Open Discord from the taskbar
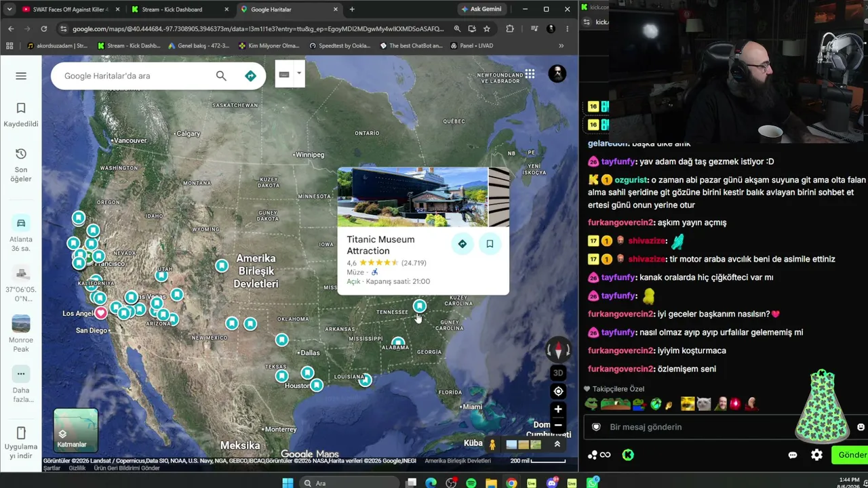This screenshot has width=868, height=488. [x=552, y=483]
